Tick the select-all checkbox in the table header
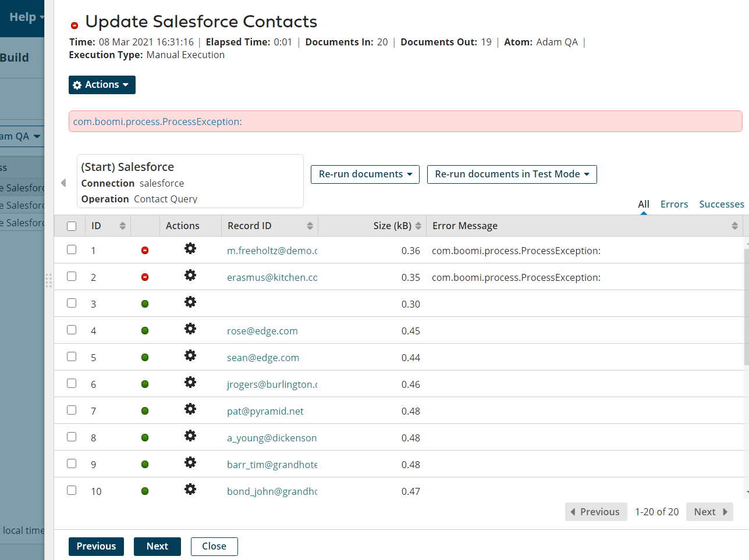The height and width of the screenshot is (560, 749). pos(72,226)
